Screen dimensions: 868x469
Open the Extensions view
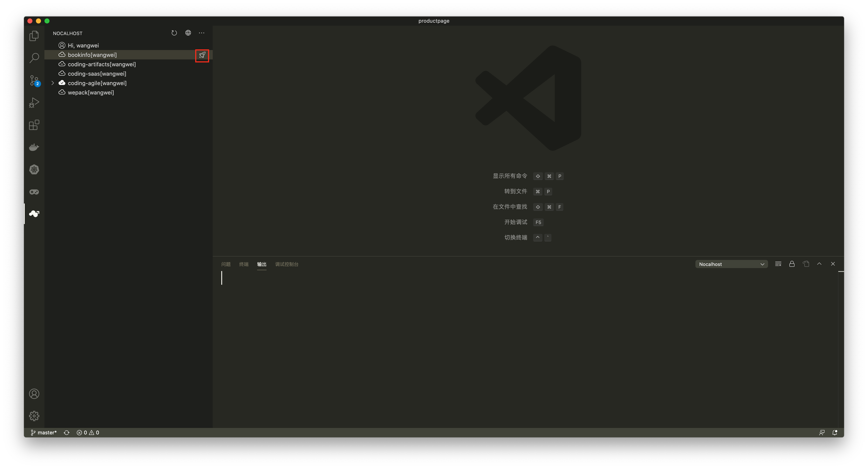click(34, 125)
